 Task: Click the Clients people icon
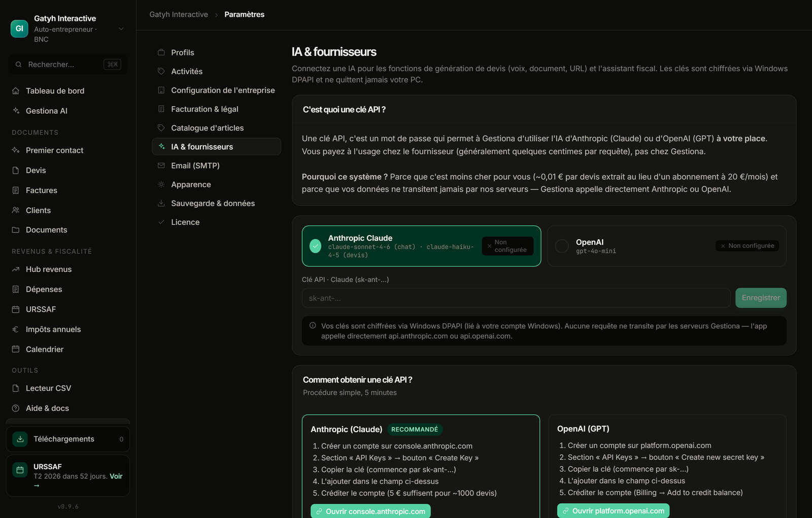tap(16, 210)
